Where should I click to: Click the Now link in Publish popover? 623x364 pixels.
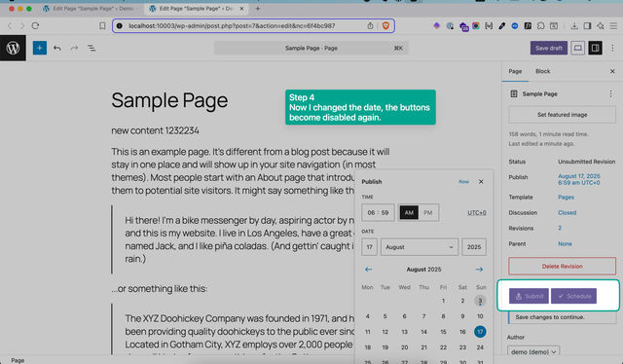463,182
